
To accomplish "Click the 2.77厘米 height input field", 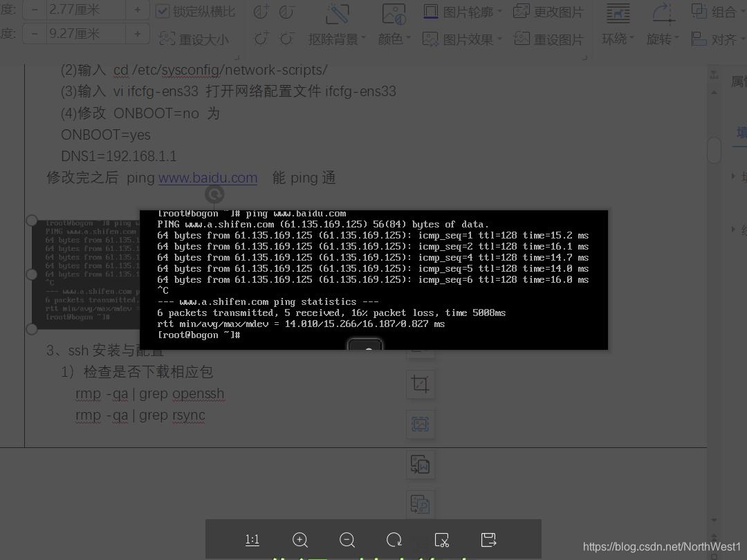I will click(x=86, y=10).
